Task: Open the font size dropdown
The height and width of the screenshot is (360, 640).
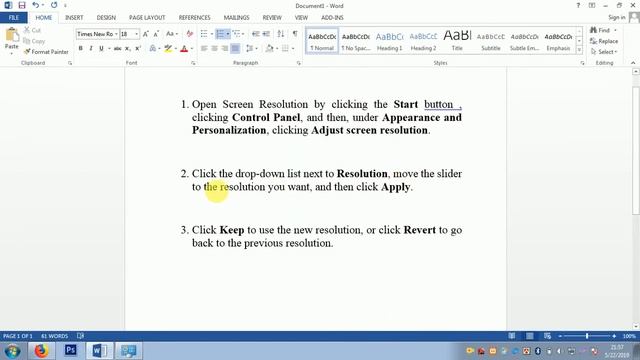Action: click(x=136, y=34)
